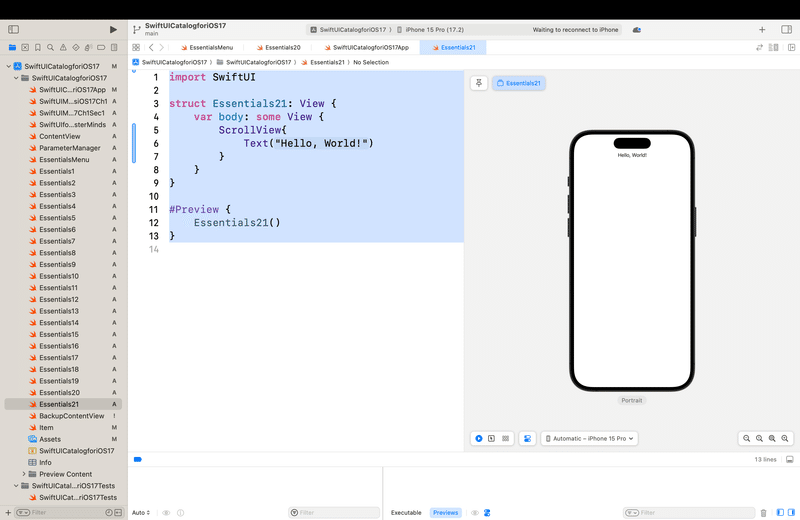Open the console filter options dropdown
Screen dimensions: 800x520
(x=632, y=513)
